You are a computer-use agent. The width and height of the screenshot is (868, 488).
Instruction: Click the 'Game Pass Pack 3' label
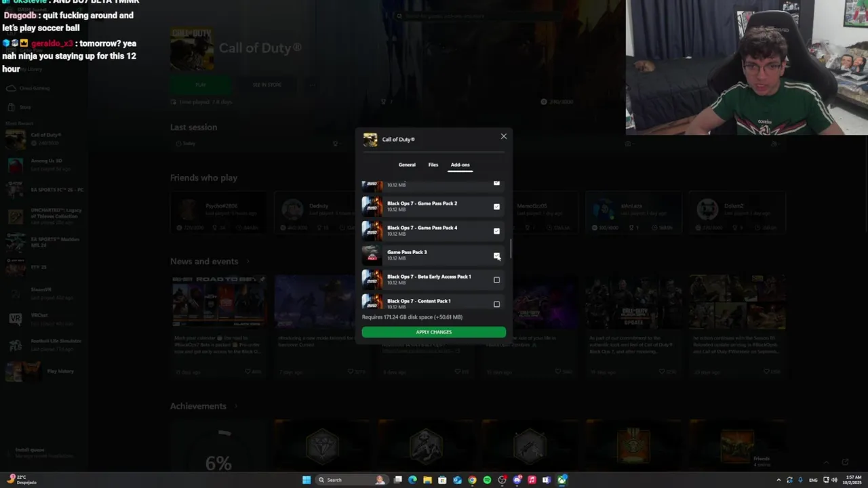[407, 252]
